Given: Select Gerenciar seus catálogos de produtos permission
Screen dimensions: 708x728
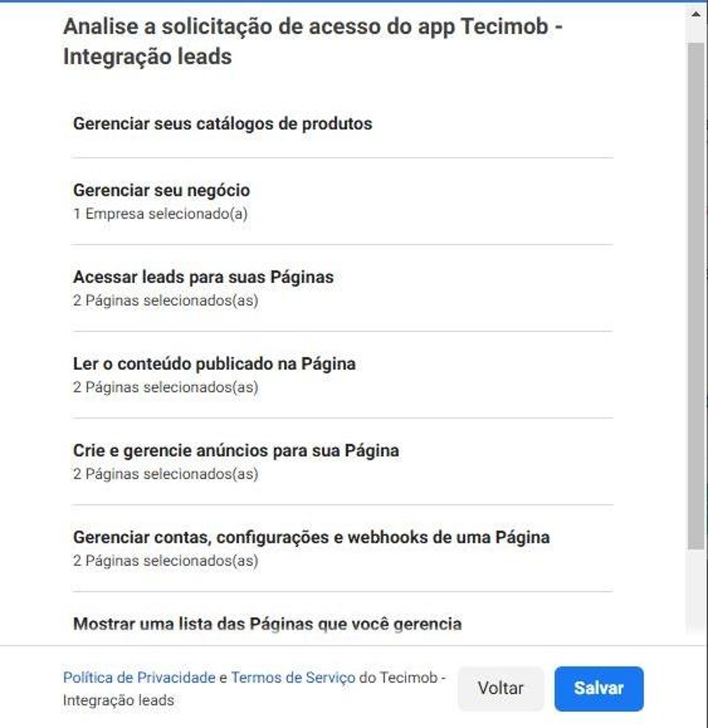Looking at the screenshot, I should coord(222,124).
